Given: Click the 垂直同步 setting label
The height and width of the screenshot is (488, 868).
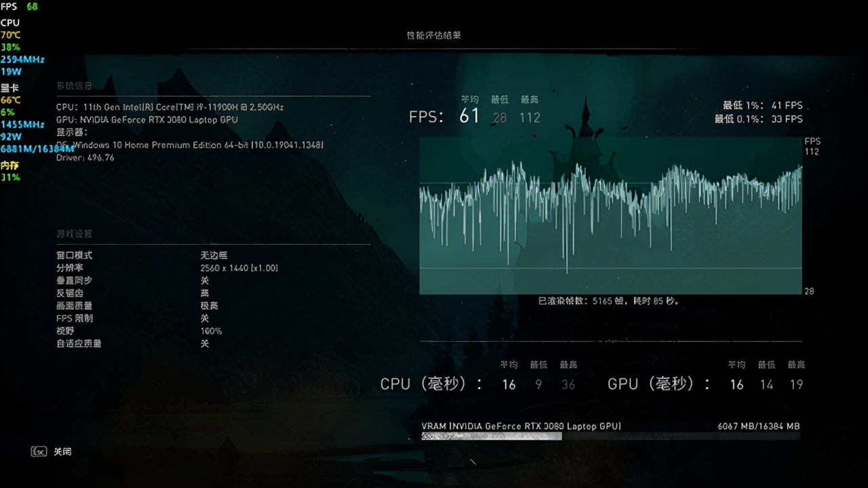Looking at the screenshot, I should coord(74,281).
